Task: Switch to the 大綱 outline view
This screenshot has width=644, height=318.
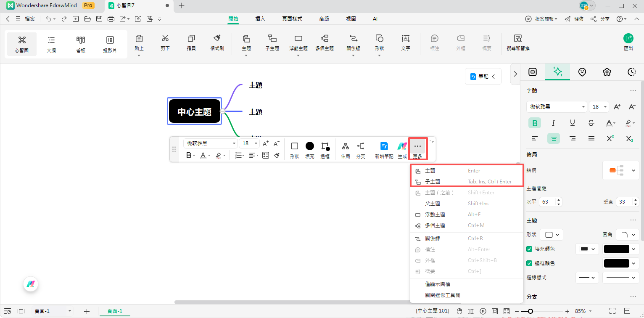Action: pos(51,43)
